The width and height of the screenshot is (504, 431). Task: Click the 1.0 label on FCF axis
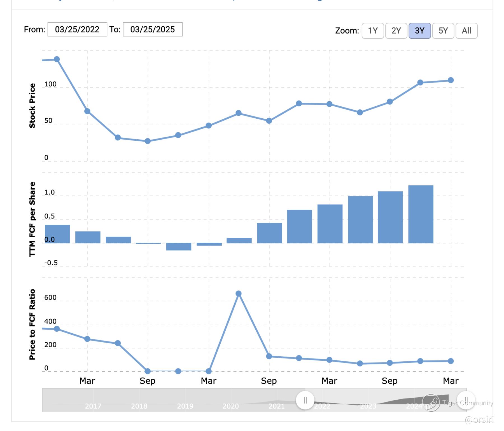coord(50,192)
